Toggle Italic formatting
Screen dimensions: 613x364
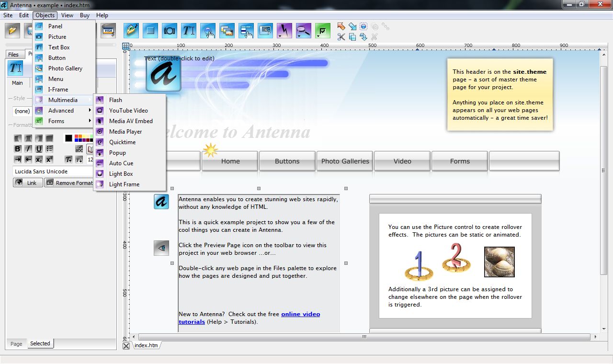28,149
